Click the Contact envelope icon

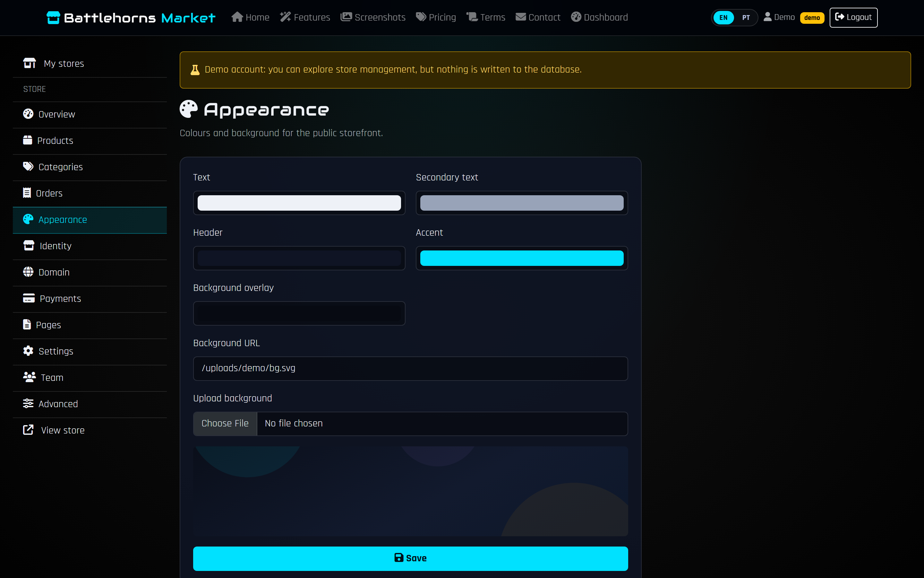click(x=520, y=17)
